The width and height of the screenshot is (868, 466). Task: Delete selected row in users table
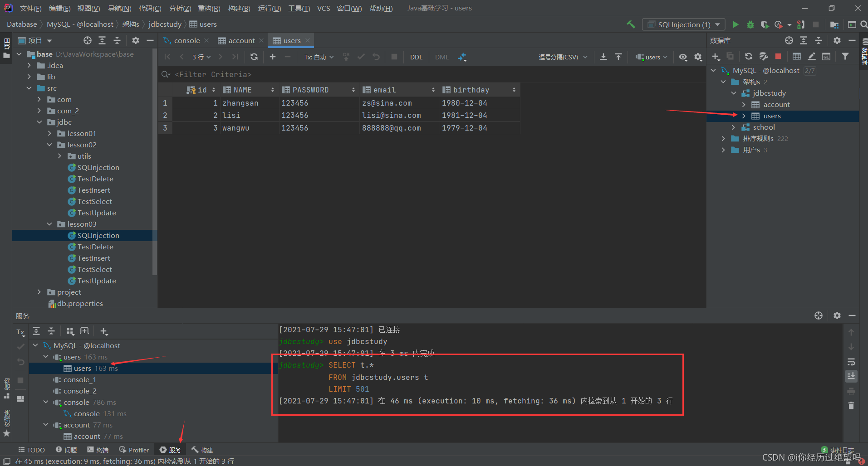click(x=288, y=57)
